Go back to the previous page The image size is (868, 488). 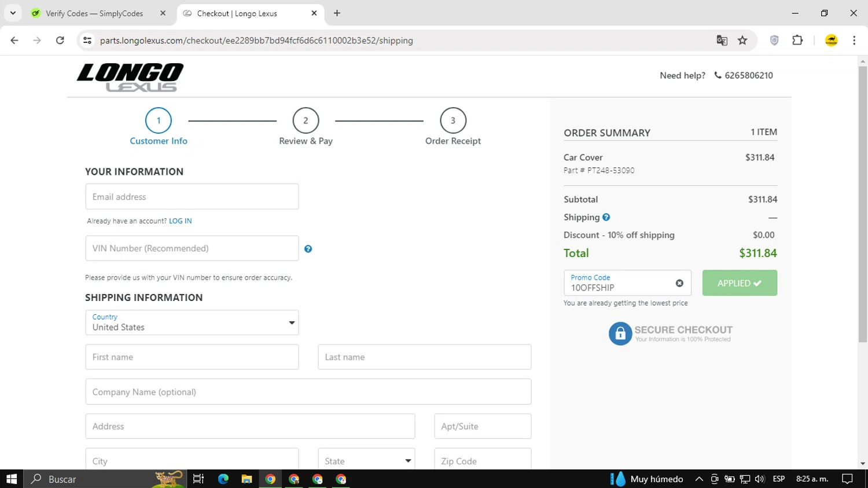tap(14, 41)
